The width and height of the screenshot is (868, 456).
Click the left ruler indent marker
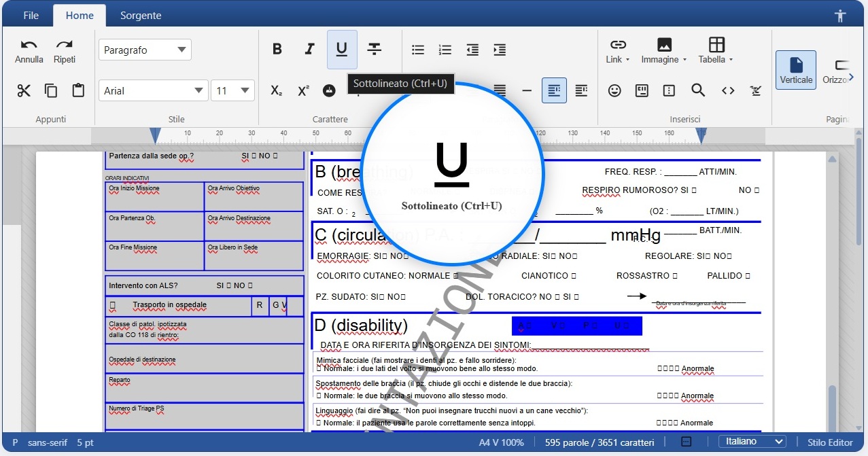point(155,135)
